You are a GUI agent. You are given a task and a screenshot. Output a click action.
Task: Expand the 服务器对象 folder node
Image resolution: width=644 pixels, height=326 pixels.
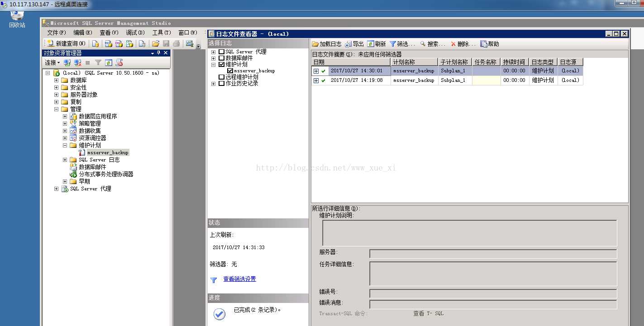(x=57, y=94)
